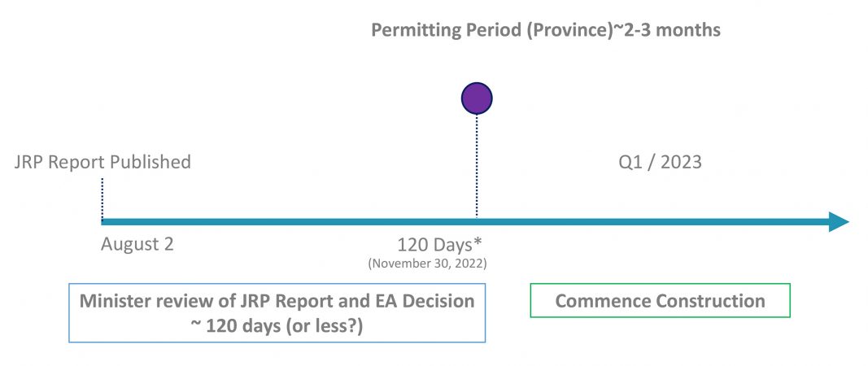
Task: Select the "120 Days*" label
Action: (x=441, y=246)
